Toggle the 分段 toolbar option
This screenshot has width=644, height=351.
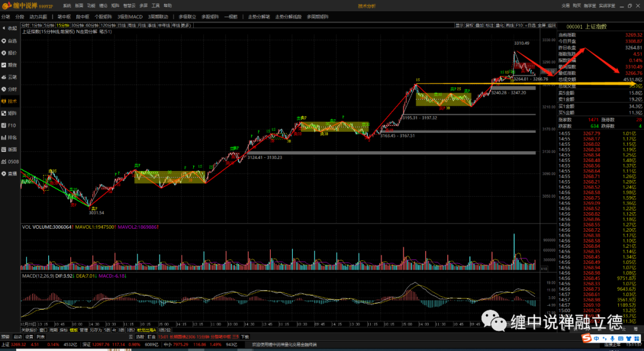[20, 17]
